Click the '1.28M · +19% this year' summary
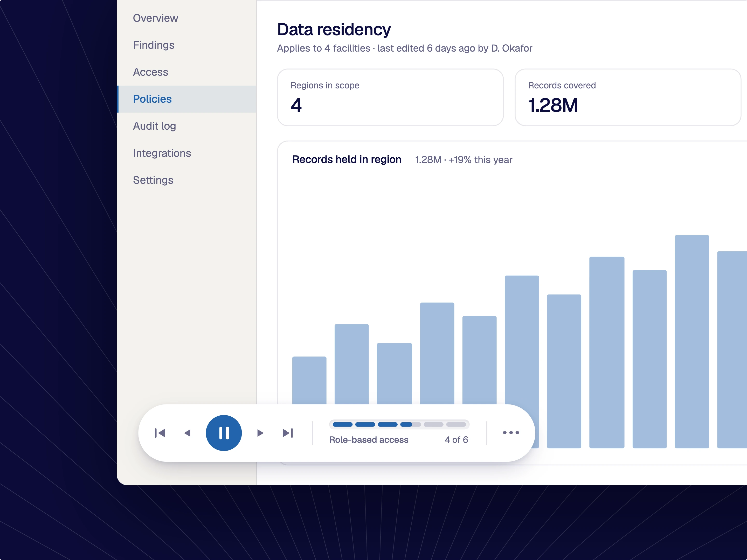 point(464,160)
